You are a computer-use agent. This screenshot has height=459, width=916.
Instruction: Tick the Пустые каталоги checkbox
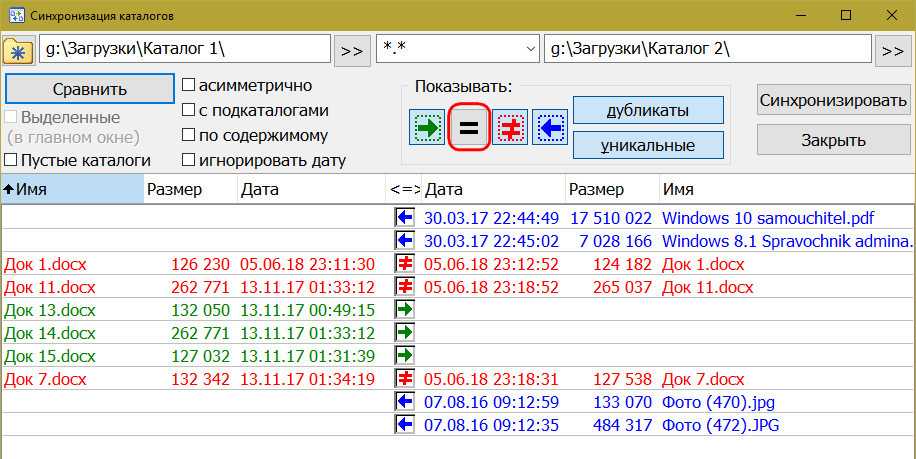pyautogui.click(x=11, y=160)
